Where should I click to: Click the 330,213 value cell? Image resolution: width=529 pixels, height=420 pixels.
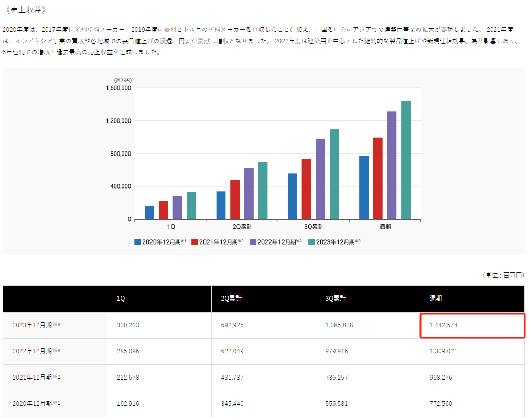pos(127,325)
